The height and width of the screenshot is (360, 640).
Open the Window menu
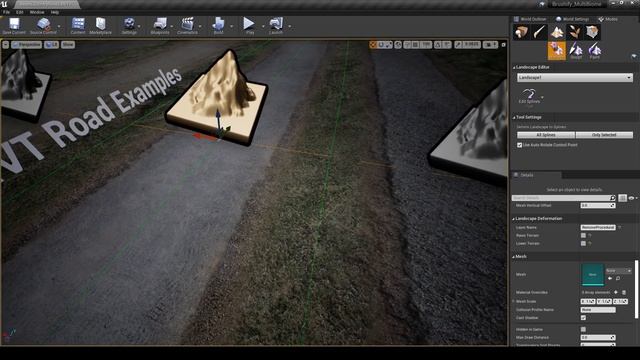coord(37,12)
